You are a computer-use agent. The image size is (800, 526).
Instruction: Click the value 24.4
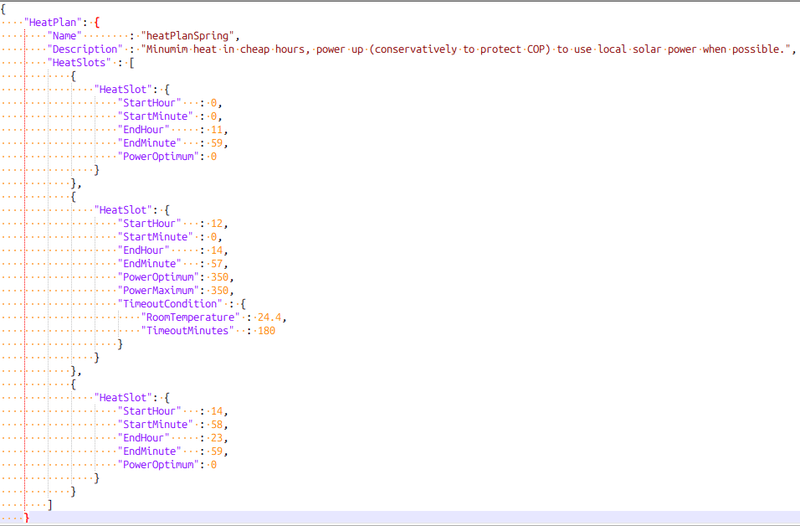tap(269, 317)
